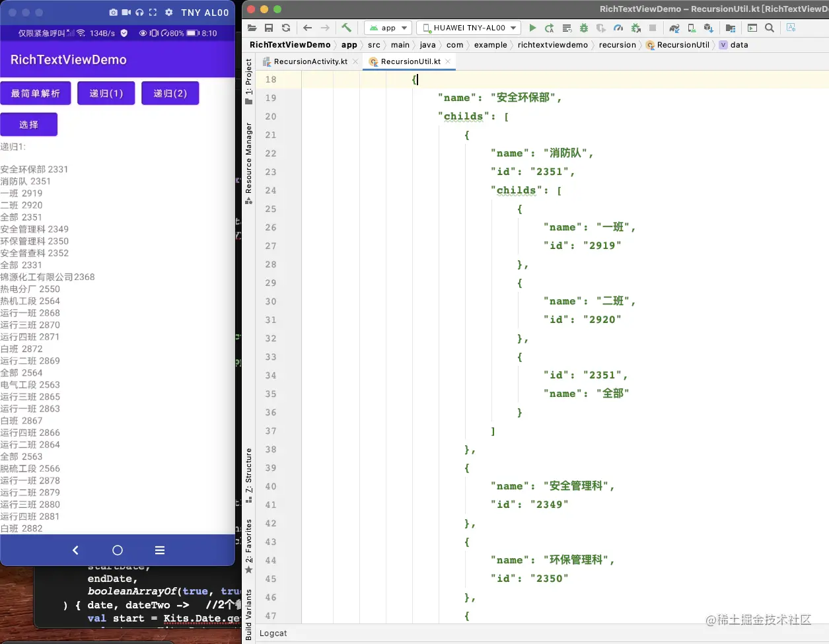Tap the phone Back navigation arrow

[x=75, y=550]
